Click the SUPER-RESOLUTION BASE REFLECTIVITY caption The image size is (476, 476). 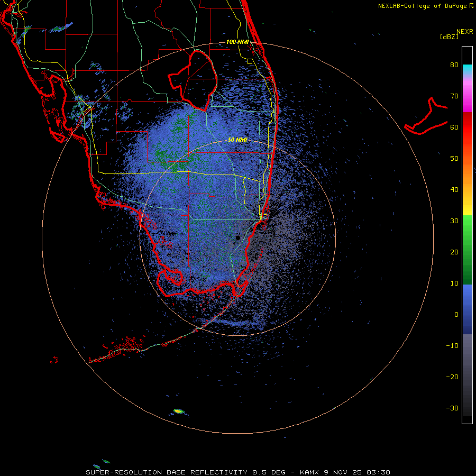(x=167, y=472)
